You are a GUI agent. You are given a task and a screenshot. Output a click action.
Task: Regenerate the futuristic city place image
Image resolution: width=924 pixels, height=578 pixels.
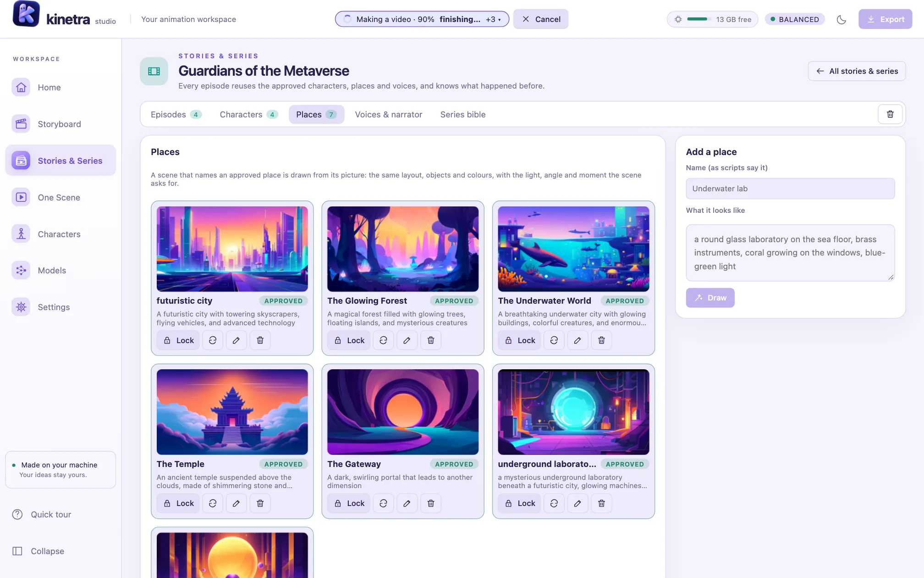click(213, 340)
